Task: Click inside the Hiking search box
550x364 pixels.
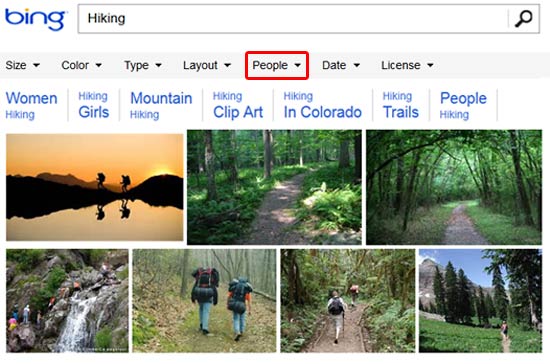Action: click(293, 19)
